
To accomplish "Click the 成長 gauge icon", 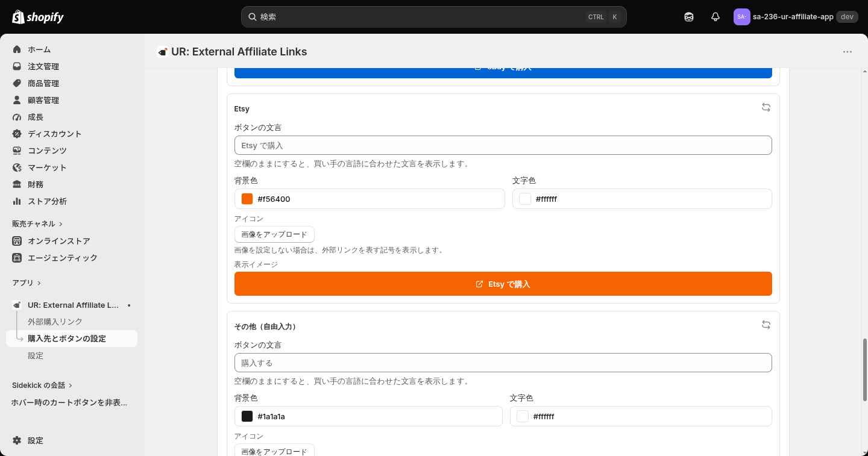I will point(17,117).
